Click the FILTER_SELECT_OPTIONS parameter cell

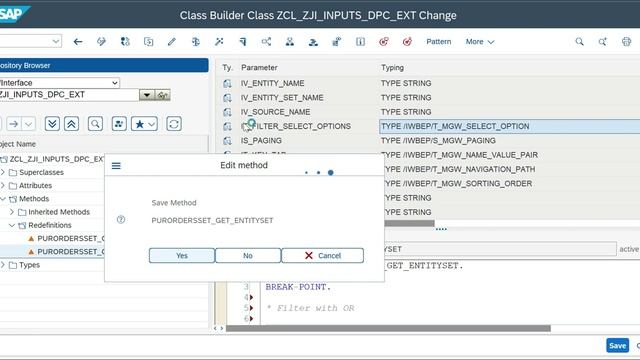pyautogui.click(x=296, y=126)
